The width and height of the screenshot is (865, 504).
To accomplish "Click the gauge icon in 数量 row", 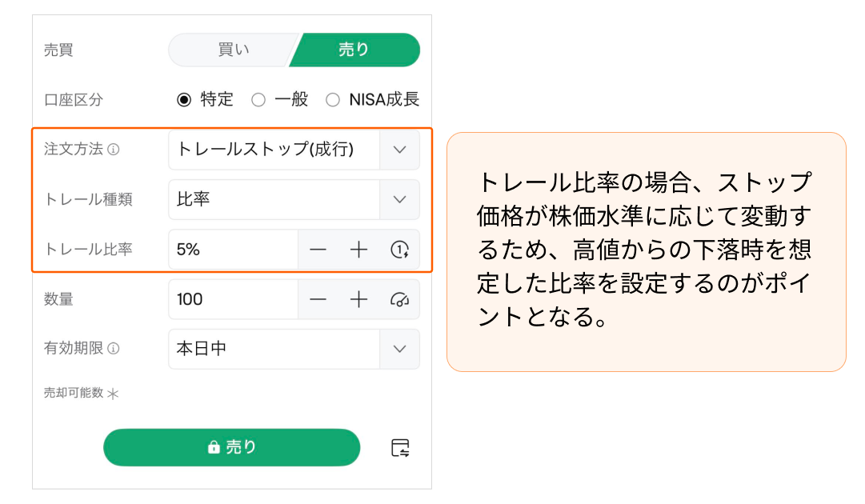I will pyautogui.click(x=399, y=299).
